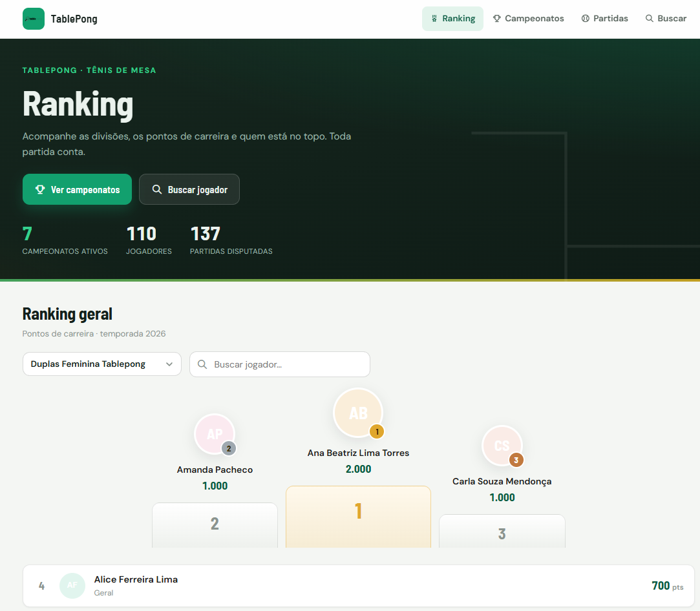Click the silver number 2 badge
The image size is (700, 611).
coord(229,449)
